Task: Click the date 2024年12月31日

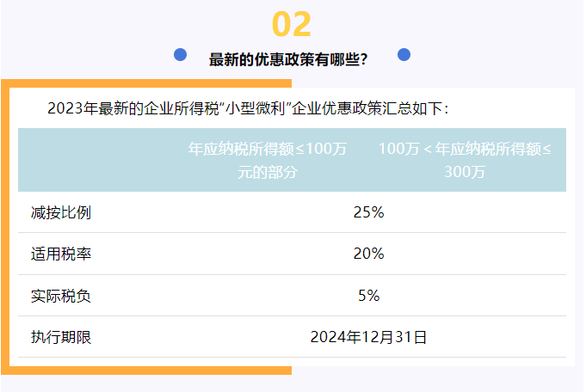Action: point(368,337)
